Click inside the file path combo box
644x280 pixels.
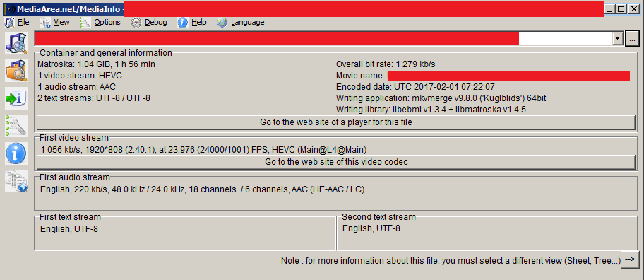click(x=323, y=39)
